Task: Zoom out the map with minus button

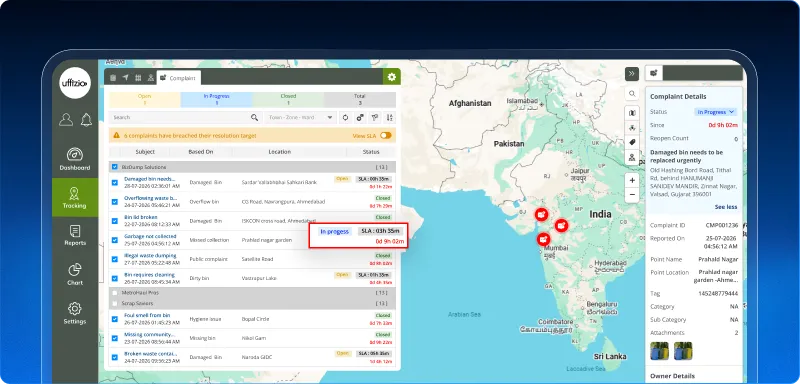Action: pyautogui.click(x=632, y=195)
